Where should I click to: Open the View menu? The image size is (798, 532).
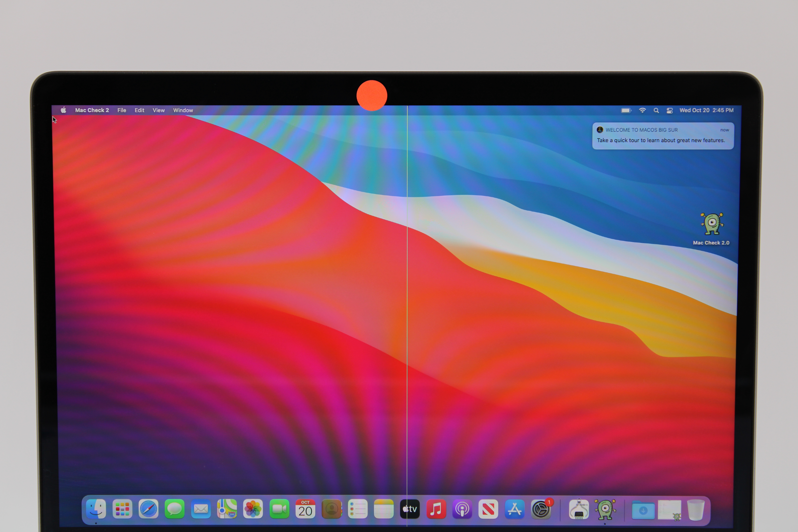[x=158, y=110]
